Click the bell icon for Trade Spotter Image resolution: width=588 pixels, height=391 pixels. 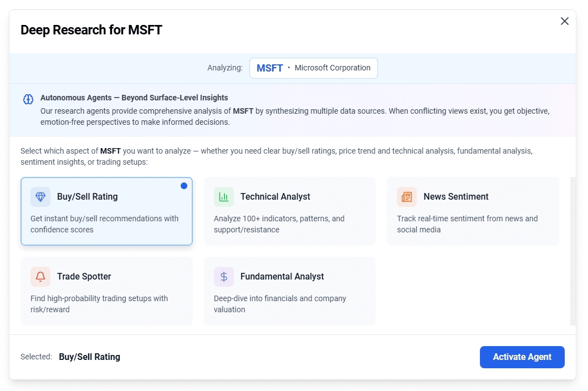pyautogui.click(x=40, y=277)
